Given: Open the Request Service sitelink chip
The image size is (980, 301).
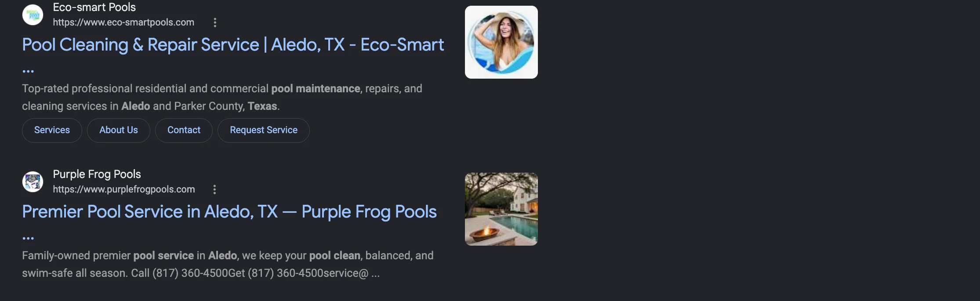Looking at the screenshot, I should click(x=264, y=130).
